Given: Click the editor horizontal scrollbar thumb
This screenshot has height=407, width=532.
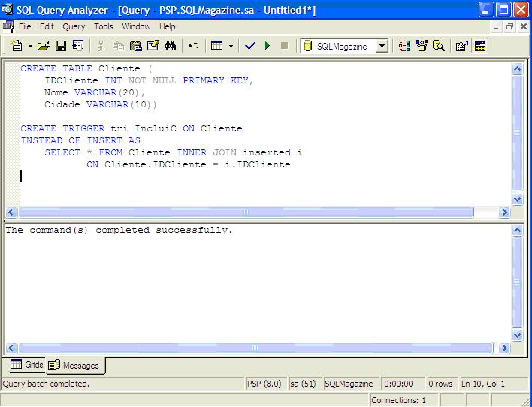Looking at the screenshot, I should pos(246,213).
